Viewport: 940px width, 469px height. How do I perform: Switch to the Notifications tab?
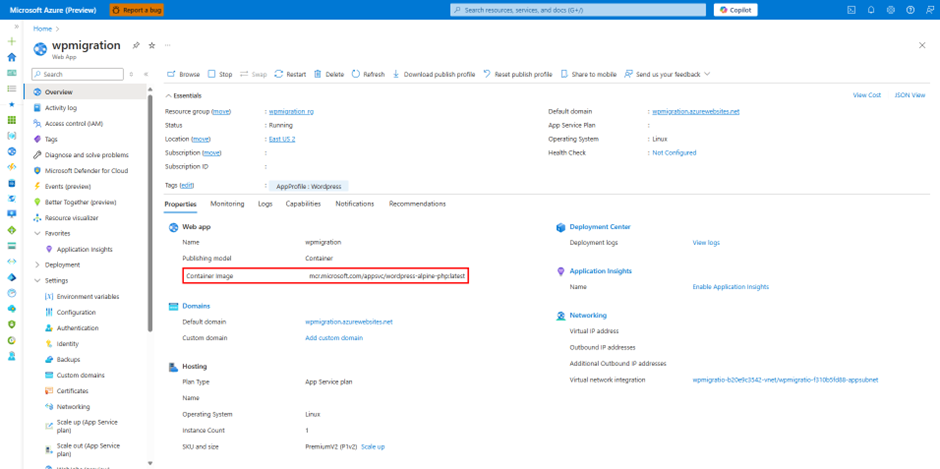pos(355,204)
